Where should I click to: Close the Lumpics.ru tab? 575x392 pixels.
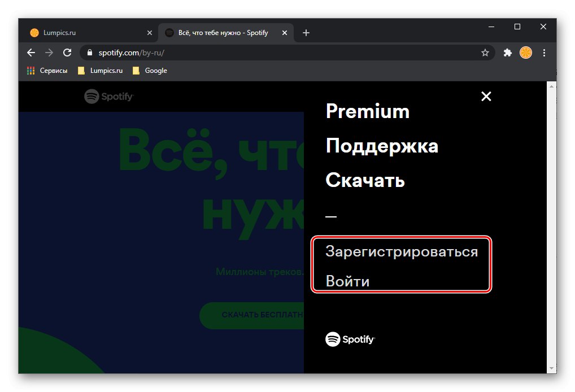pyautogui.click(x=150, y=33)
